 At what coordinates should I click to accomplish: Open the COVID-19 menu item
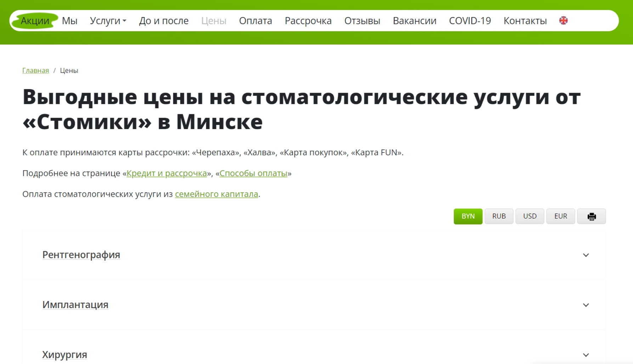[470, 21]
